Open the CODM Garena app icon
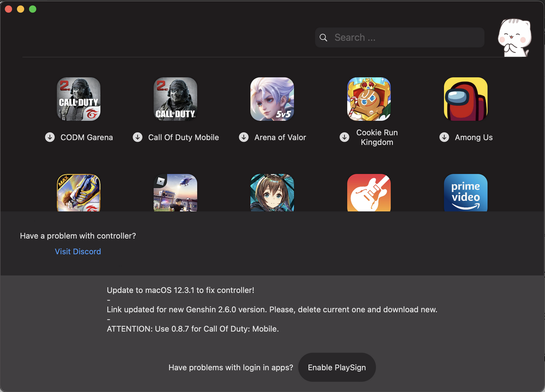This screenshot has height=392, width=545. [x=78, y=99]
